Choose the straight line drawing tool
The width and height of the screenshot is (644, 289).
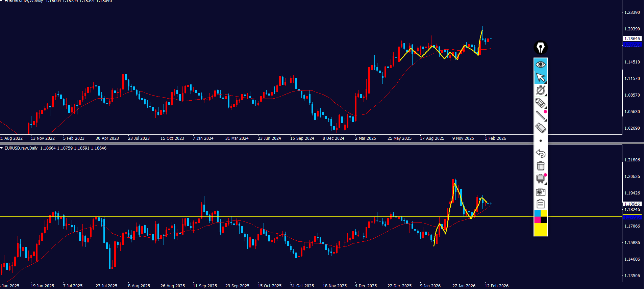click(540, 115)
